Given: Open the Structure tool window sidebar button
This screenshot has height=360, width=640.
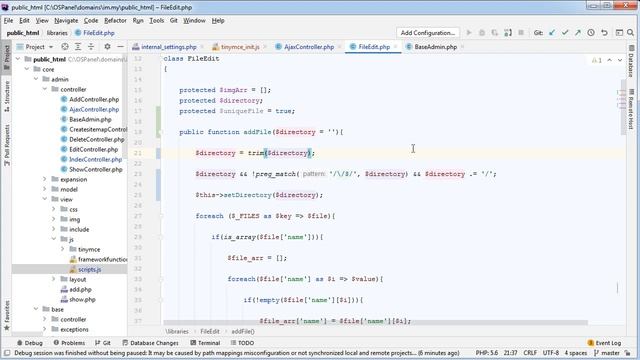Looking at the screenshot, I should click(x=7, y=97).
